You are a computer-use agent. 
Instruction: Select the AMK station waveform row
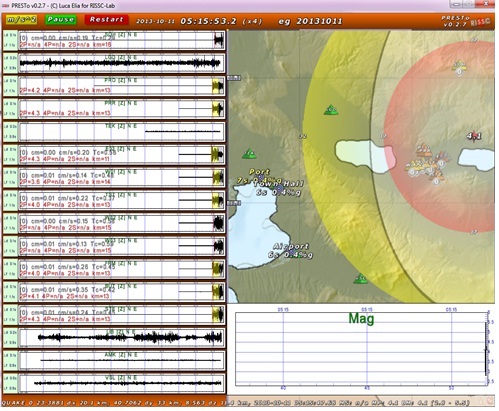[x=122, y=360]
